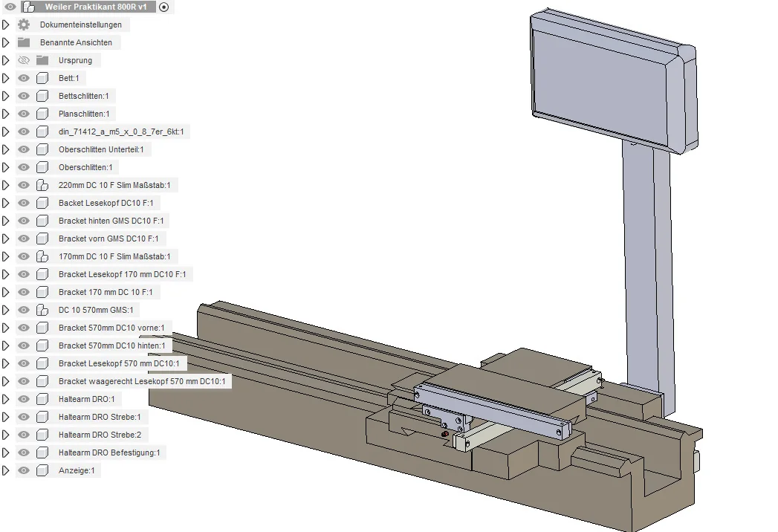Click the component icon of Backet Lesekopf DC10 F:1

click(42, 203)
